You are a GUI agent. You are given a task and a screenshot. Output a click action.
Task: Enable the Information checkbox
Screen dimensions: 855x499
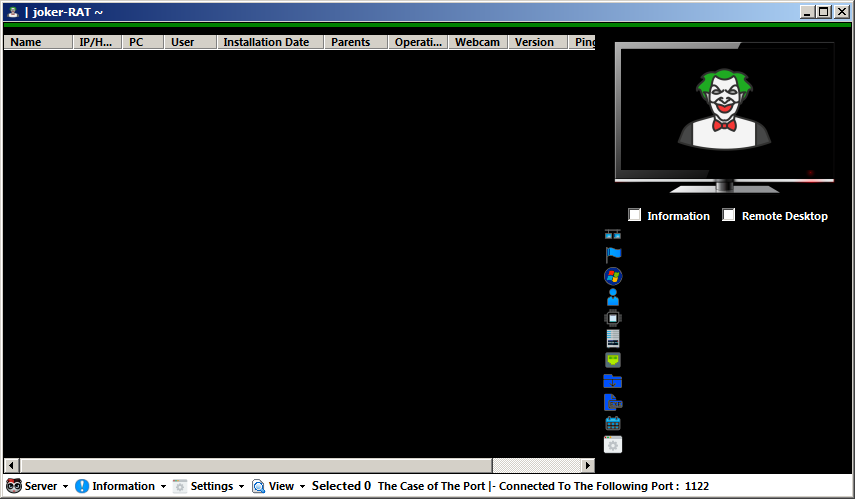coord(635,215)
